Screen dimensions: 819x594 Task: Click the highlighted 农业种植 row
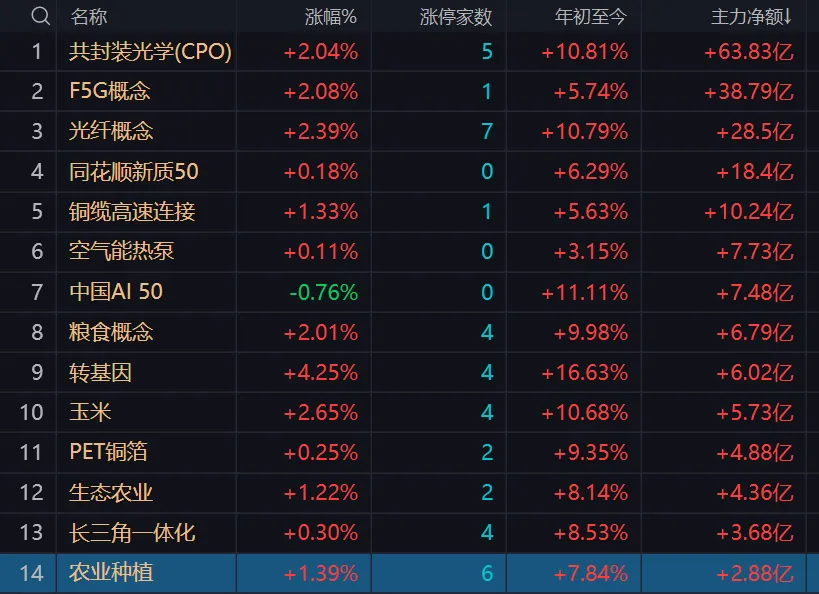click(410, 573)
